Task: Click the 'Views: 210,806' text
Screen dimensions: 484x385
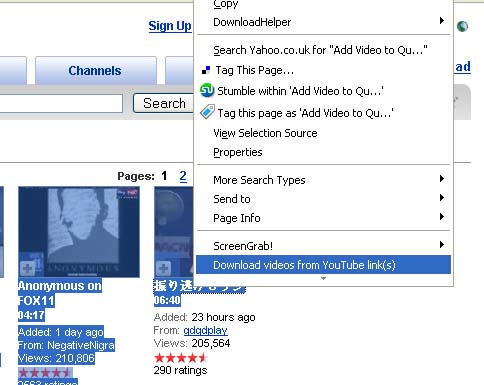Action: pos(56,359)
